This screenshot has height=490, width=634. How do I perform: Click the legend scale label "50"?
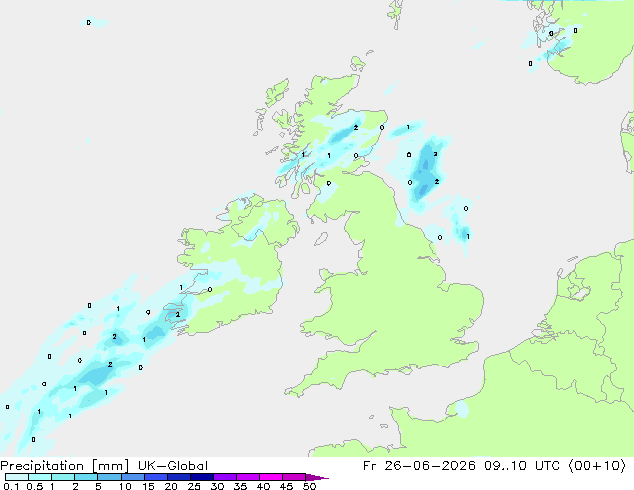309,486
